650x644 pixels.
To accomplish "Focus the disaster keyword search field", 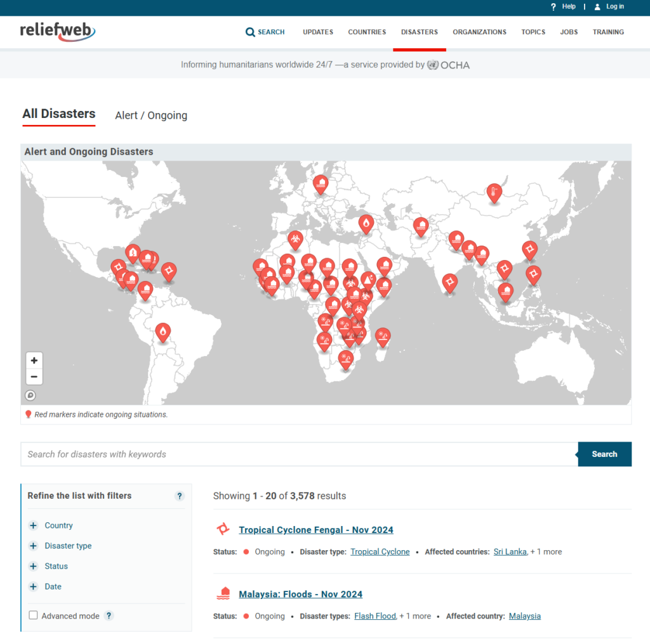I will pos(300,454).
